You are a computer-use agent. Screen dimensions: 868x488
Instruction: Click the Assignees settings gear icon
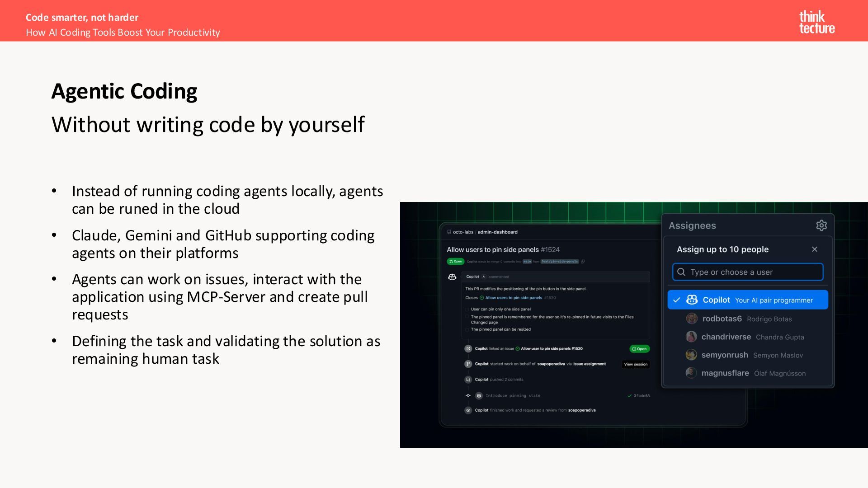point(821,225)
